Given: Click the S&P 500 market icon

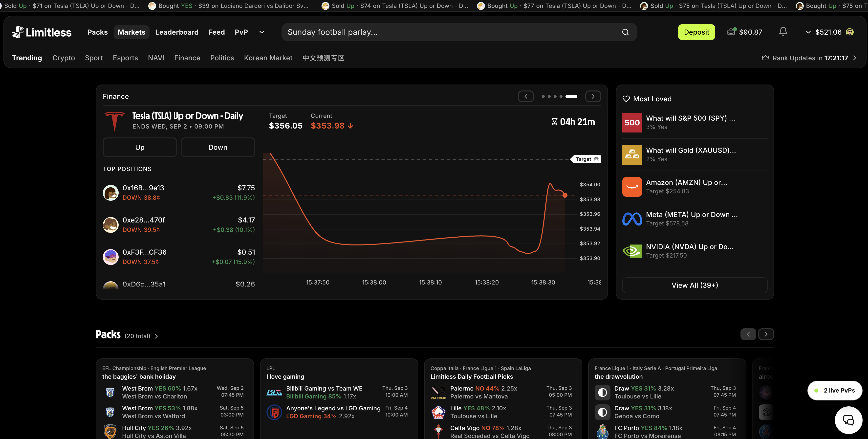Looking at the screenshot, I should 632,123.
